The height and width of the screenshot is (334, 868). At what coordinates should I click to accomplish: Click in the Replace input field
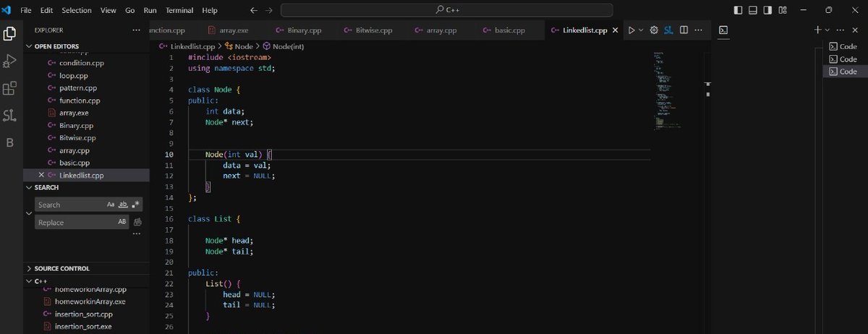tap(76, 222)
